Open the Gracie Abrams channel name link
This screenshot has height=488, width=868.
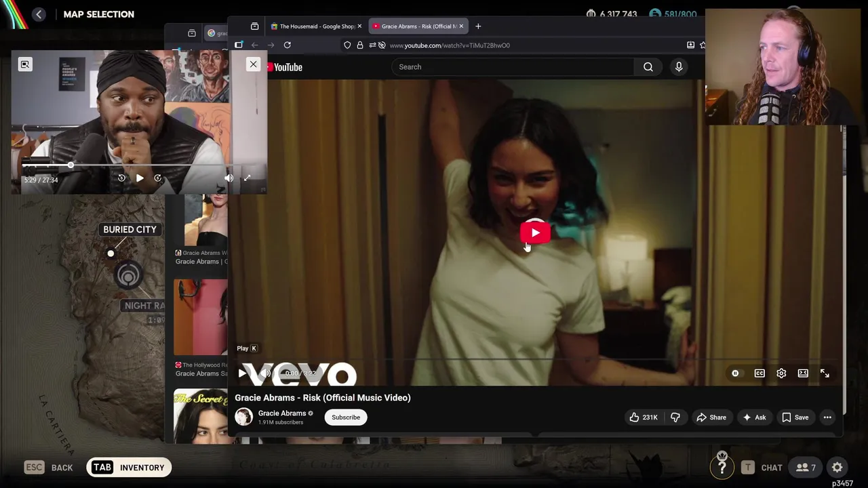(281, 413)
